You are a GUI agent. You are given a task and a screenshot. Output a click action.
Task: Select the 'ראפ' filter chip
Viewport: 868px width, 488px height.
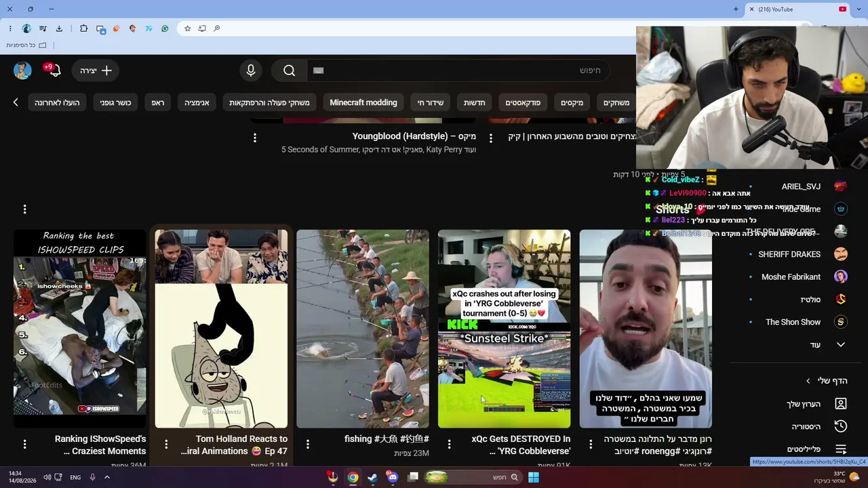158,102
